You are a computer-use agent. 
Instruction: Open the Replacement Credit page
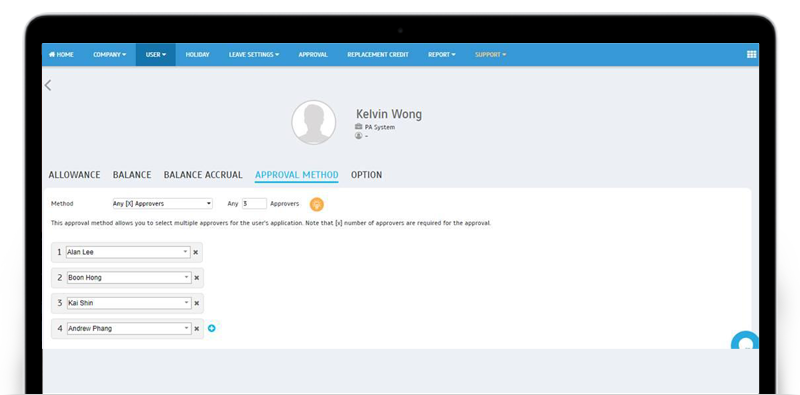coord(378,55)
